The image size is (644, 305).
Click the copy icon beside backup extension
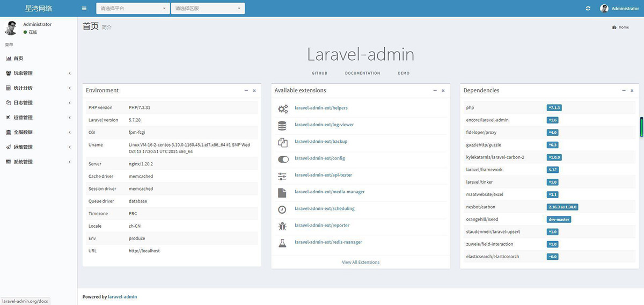[x=282, y=142]
